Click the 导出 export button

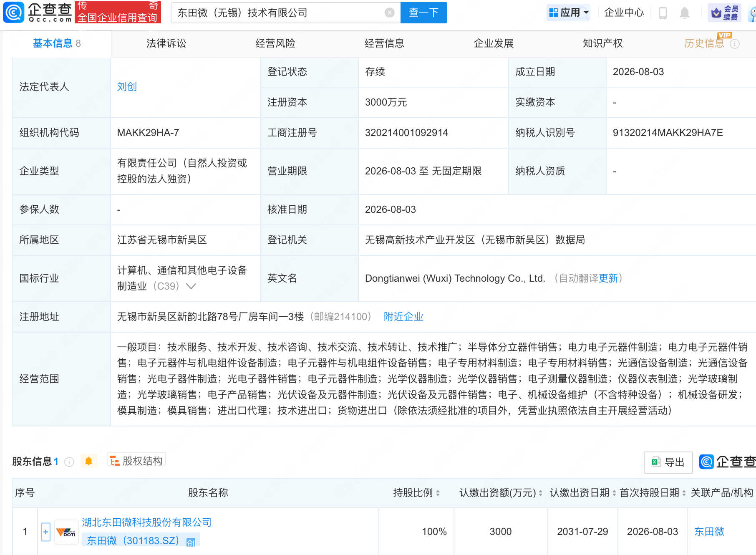click(668, 462)
